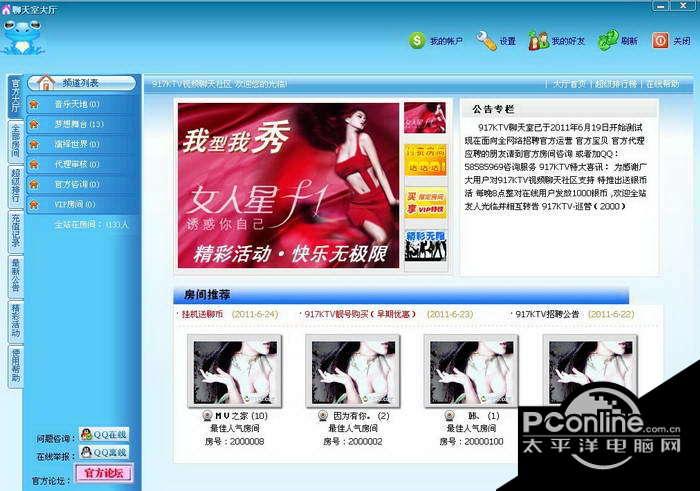Click webcam icon next to 因为有你

click(x=323, y=416)
